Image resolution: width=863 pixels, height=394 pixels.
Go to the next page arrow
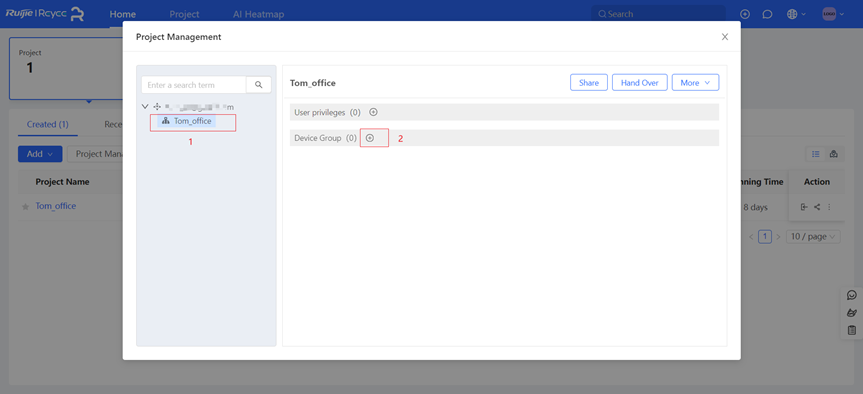coord(778,237)
